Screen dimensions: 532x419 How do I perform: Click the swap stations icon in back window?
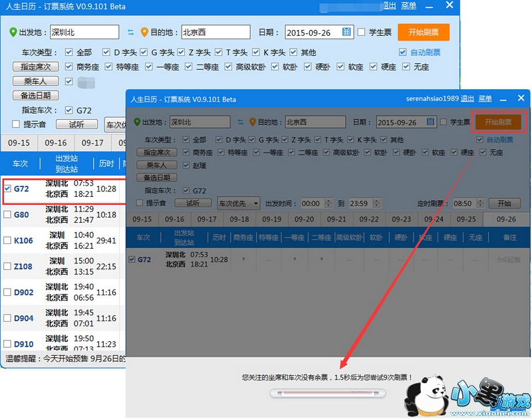130,32
